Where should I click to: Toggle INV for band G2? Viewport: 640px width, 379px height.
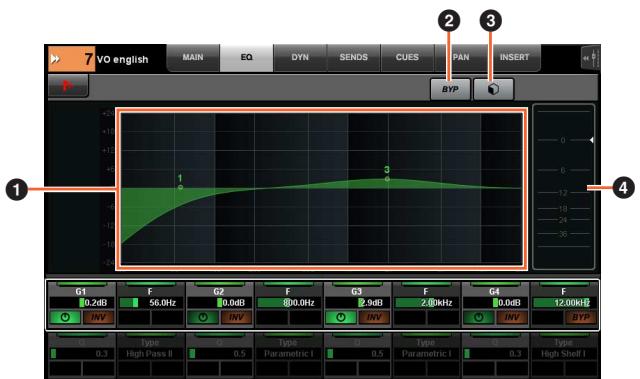236,317
